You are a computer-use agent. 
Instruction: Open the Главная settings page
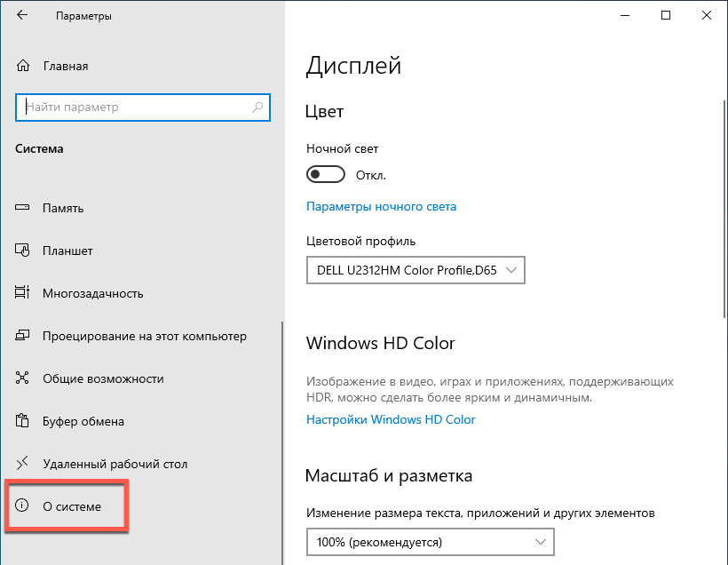pos(66,66)
